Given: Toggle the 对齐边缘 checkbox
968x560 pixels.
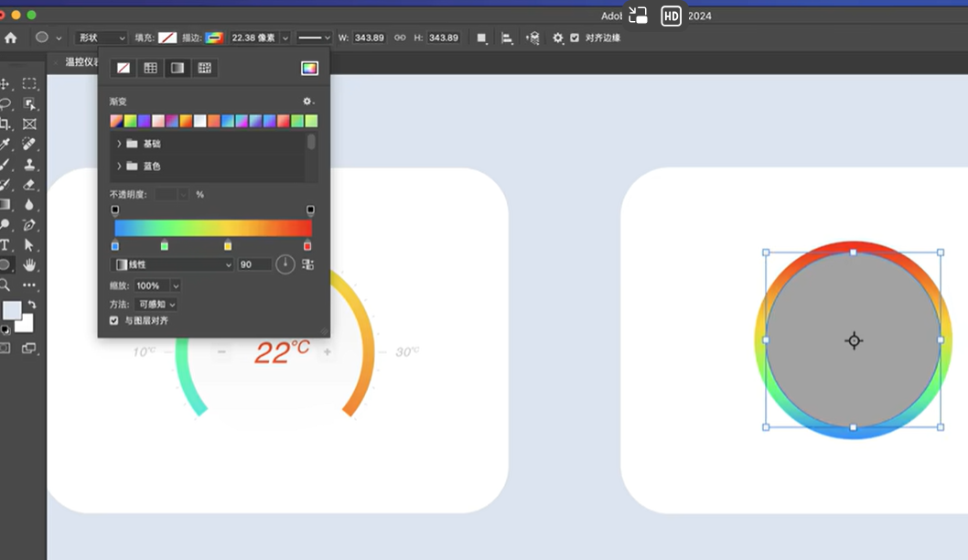Looking at the screenshot, I should (x=575, y=38).
